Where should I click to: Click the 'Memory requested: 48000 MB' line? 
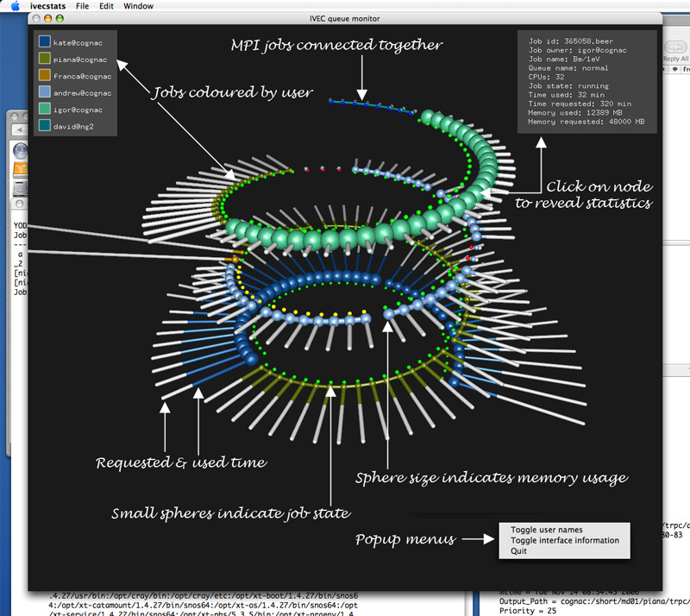(586, 122)
